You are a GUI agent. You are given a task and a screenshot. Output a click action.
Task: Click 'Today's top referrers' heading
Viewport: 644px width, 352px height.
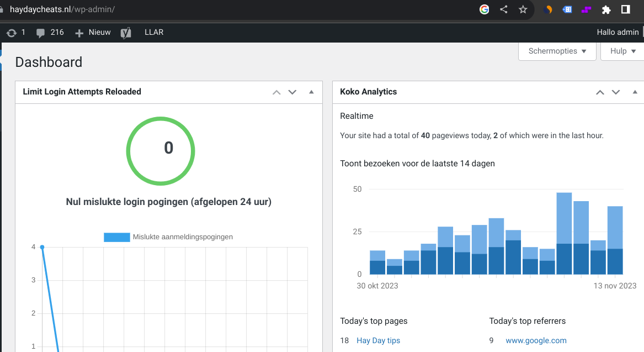pyautogui.click(x=528, y=321)
